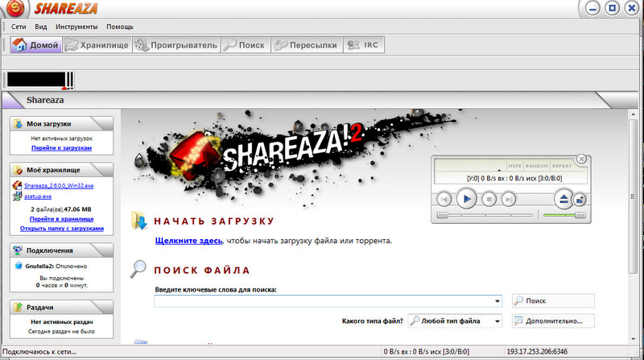Viewport: 644px width, 360px height.
Task: Expand the search keywords history dropdown
Action: tap(497, 301)
